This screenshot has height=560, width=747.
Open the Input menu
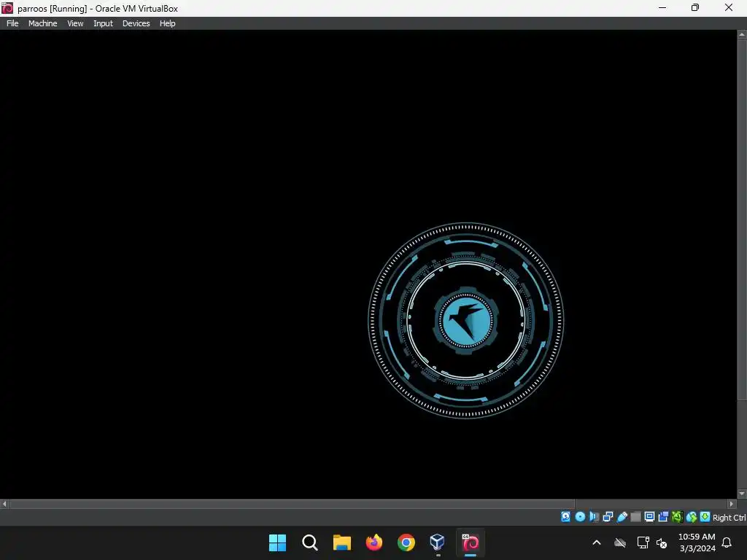point(103,23)
